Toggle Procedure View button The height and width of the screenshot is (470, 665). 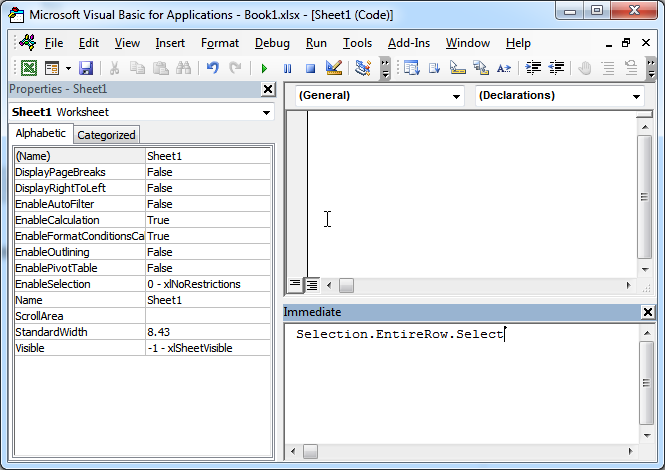tap(295, 285)
